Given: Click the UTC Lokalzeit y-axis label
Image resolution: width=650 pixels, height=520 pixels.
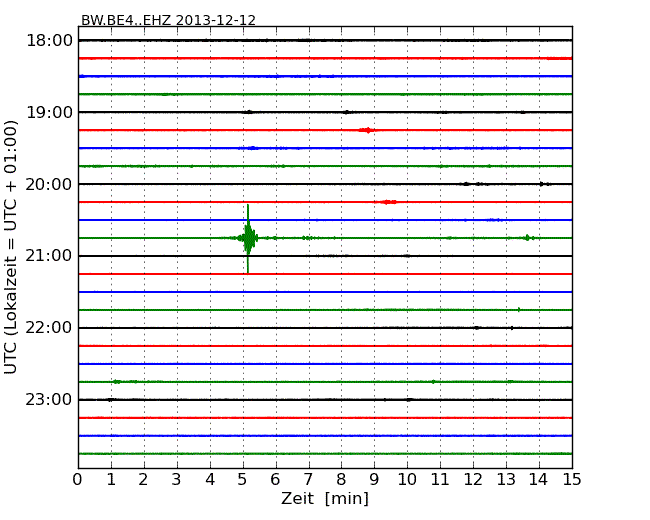Looking at the screenshot, I should 12,246.
